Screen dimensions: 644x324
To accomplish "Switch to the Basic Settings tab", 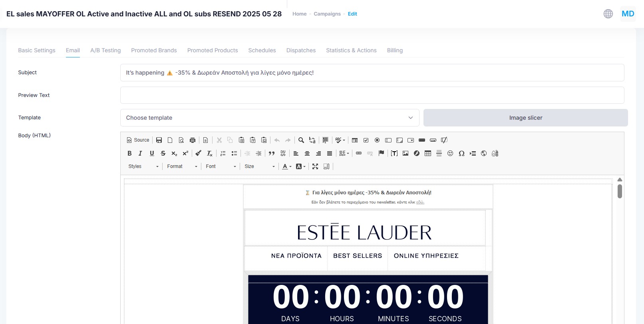I will click(37, 50).
